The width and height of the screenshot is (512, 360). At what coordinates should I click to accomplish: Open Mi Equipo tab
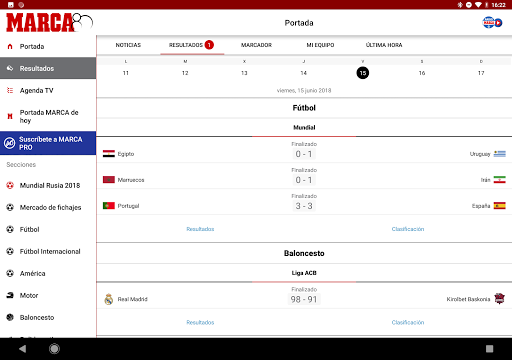320,45
